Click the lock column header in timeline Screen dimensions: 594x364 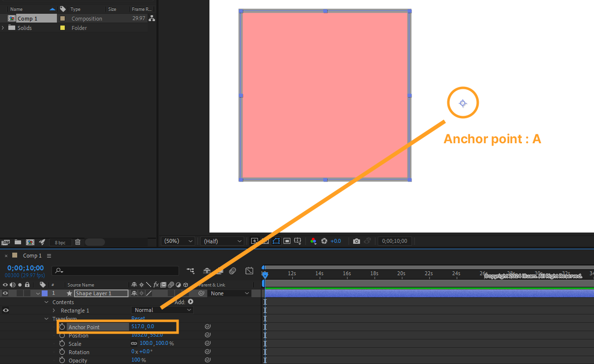click(x=27, y=285)
